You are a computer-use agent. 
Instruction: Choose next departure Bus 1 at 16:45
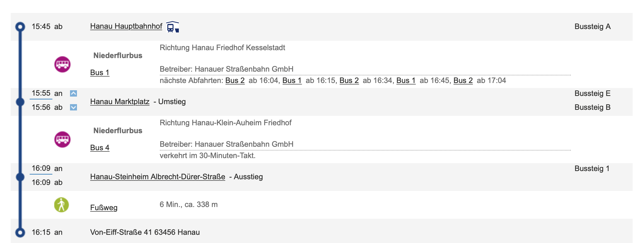[x=406, y=80]
